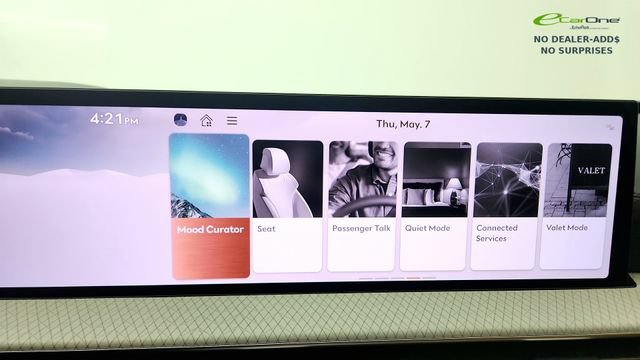Tap the snowy landscape wallpaper panel

click(x=84, y=196)
